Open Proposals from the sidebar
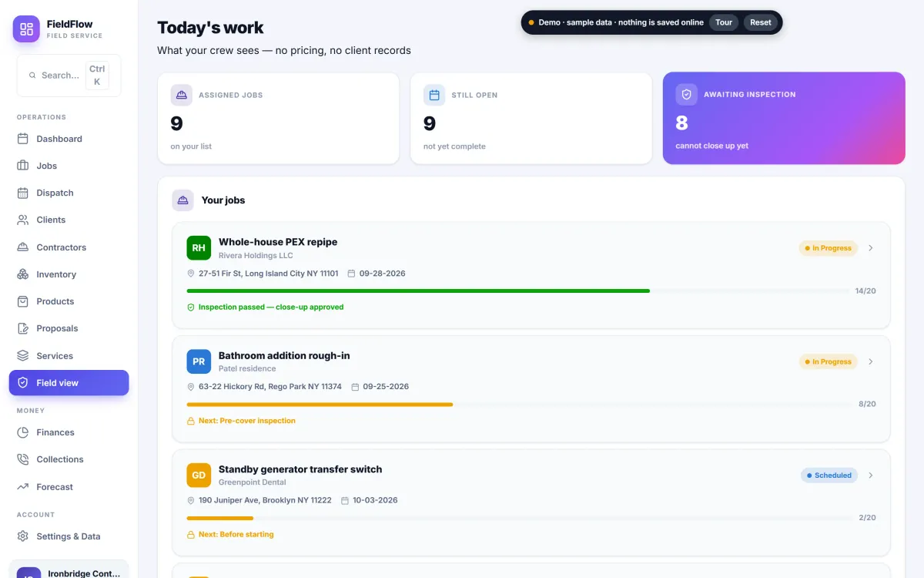Viewport: 924px width, 578px height. (x=69, y=328)
